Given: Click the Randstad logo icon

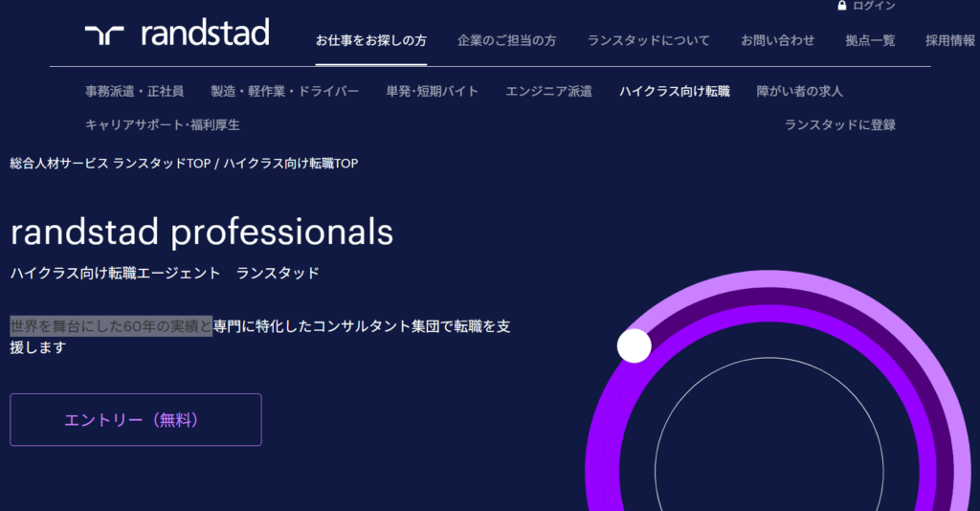Looking at the screenshot, I should [x=104, y=34].
